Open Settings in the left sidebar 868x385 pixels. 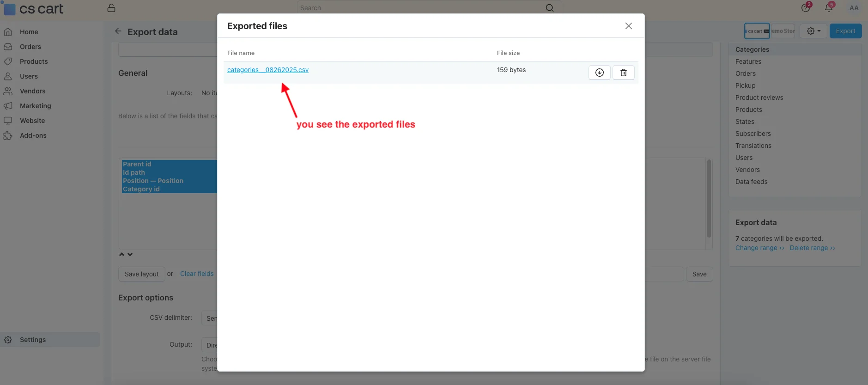[x=33, y=340]
